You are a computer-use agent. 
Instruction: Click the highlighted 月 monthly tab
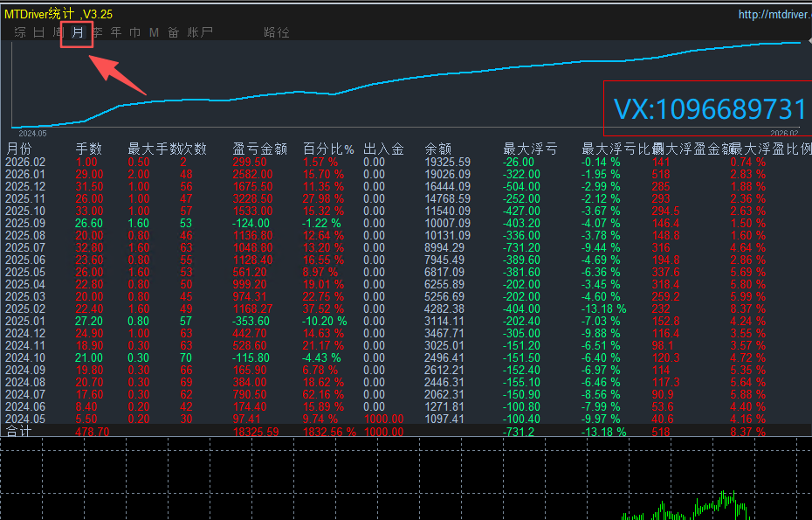(x=78, y=34)
